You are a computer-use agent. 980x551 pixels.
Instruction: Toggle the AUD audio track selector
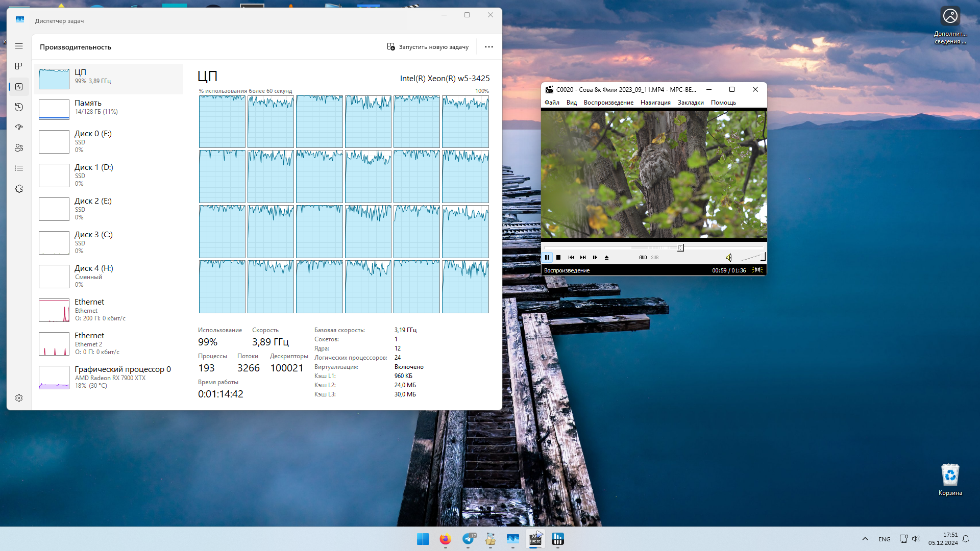coord(643,258)
